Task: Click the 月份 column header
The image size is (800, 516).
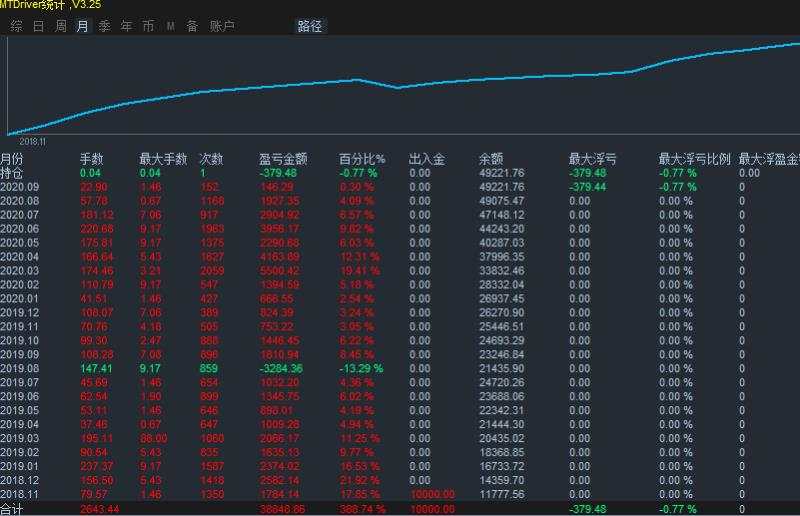Action: click(12, 159)
